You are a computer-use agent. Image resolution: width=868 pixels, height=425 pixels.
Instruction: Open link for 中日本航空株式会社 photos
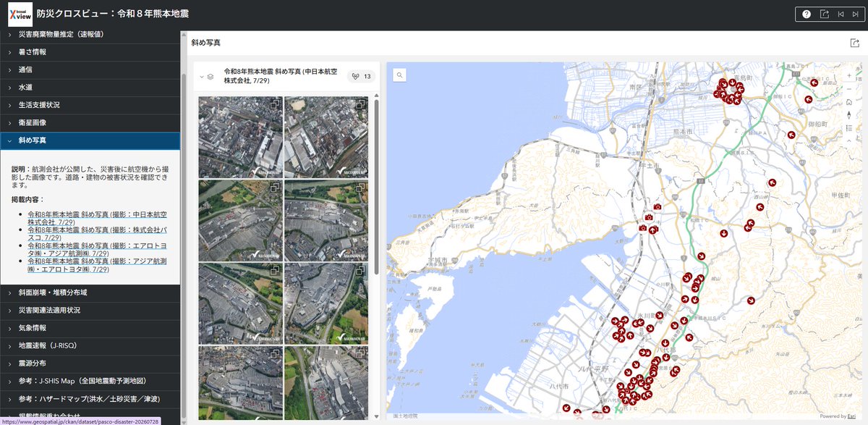tap(97, 219)
